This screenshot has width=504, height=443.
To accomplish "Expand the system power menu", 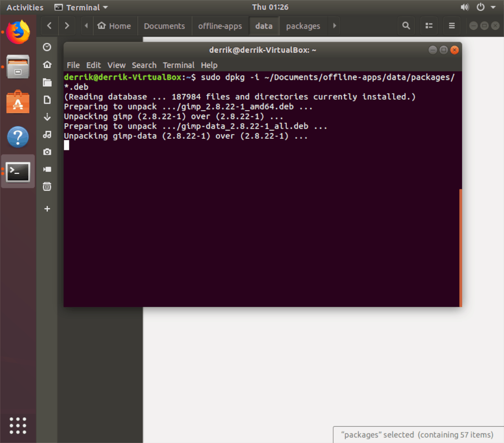I will click(x=486, y=7).
